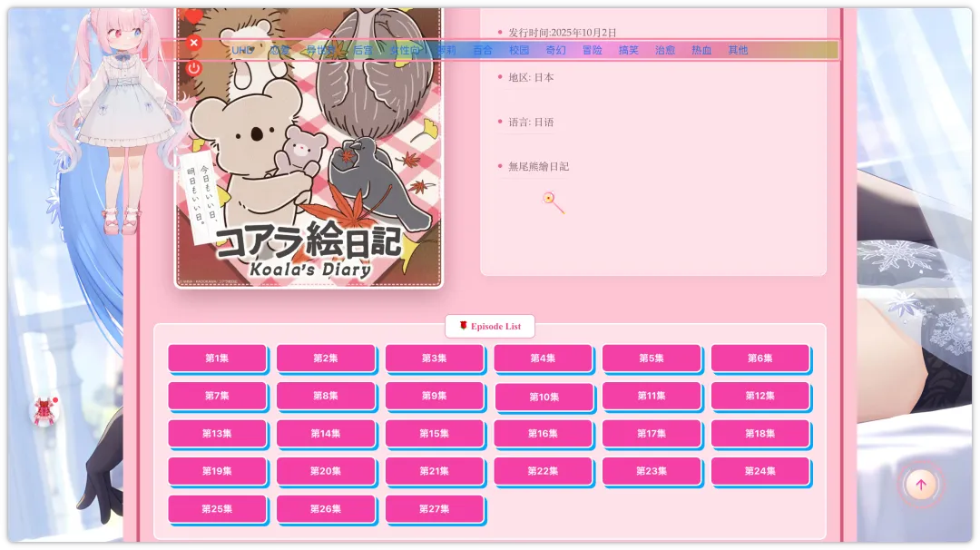The height and width of the screenshot is (550, 980).
Task: Watch episode 第24集
Action: [x=760, y=471]
